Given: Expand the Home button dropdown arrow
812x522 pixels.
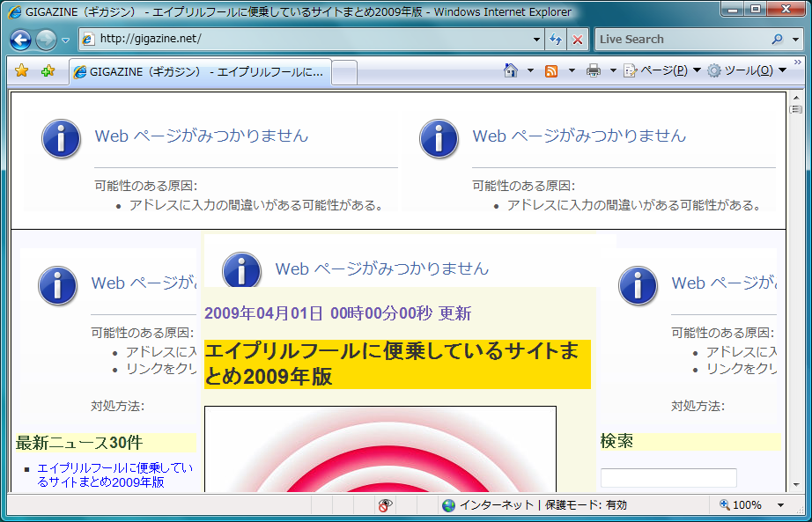Looking at the screenshot, I should 530,70.
